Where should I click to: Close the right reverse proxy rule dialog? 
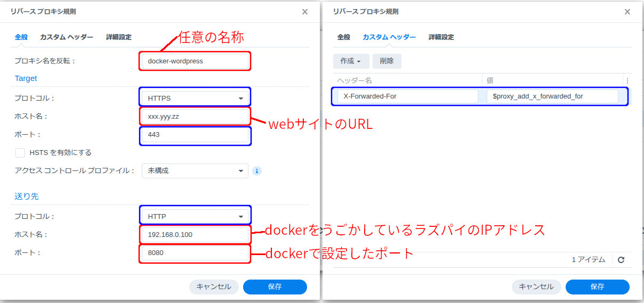pyautogui.click(x=627, y=12)
